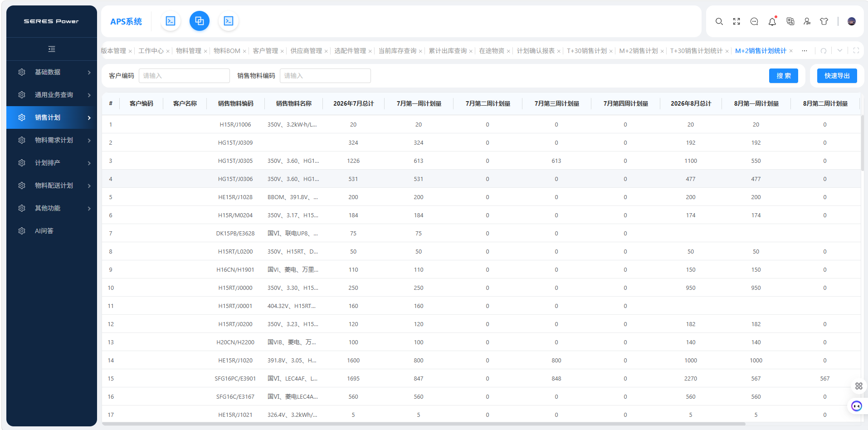Image resolution: width=868 pixels, height=430 pixels.
Task: Expand the 物料需求计划 sidebar menu
Action: tap(52, 140)
